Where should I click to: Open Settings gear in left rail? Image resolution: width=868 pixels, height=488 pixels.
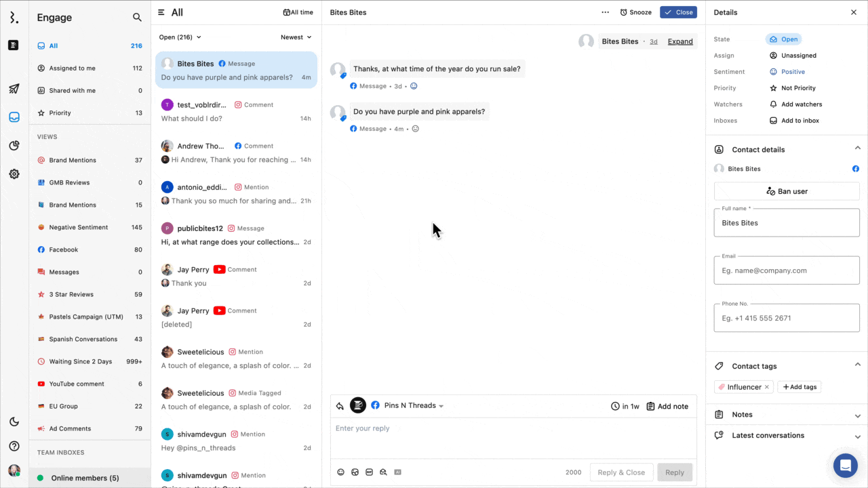(14, 174)
